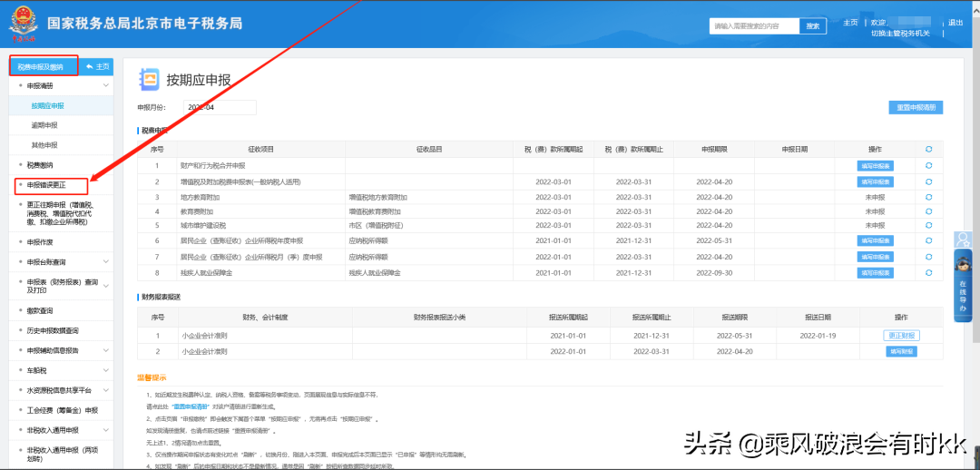Open 按期应申报 in the sidebar
The height and width of the screenshot is (470, 980).
tap(48, 105)
